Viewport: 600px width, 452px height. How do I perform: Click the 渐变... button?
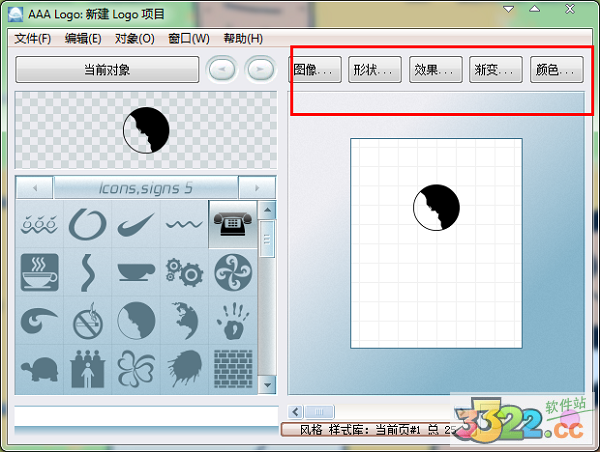[x=496, y=70]
